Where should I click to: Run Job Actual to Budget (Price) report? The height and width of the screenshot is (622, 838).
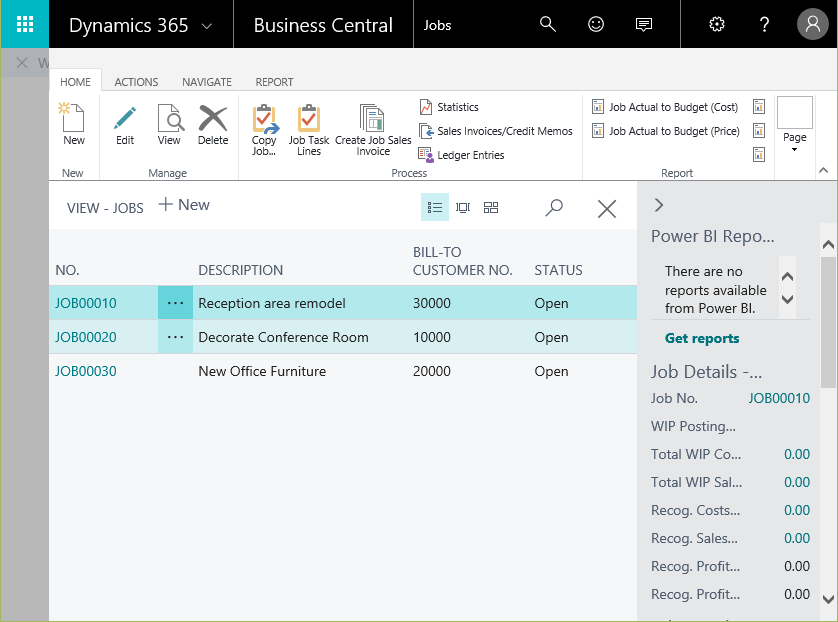(x=665, y=131)
